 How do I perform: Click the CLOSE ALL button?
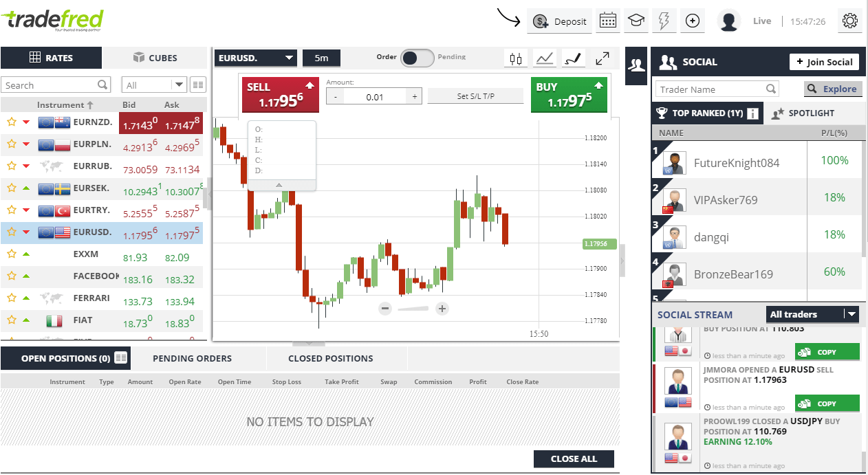[x=574, y=459]
